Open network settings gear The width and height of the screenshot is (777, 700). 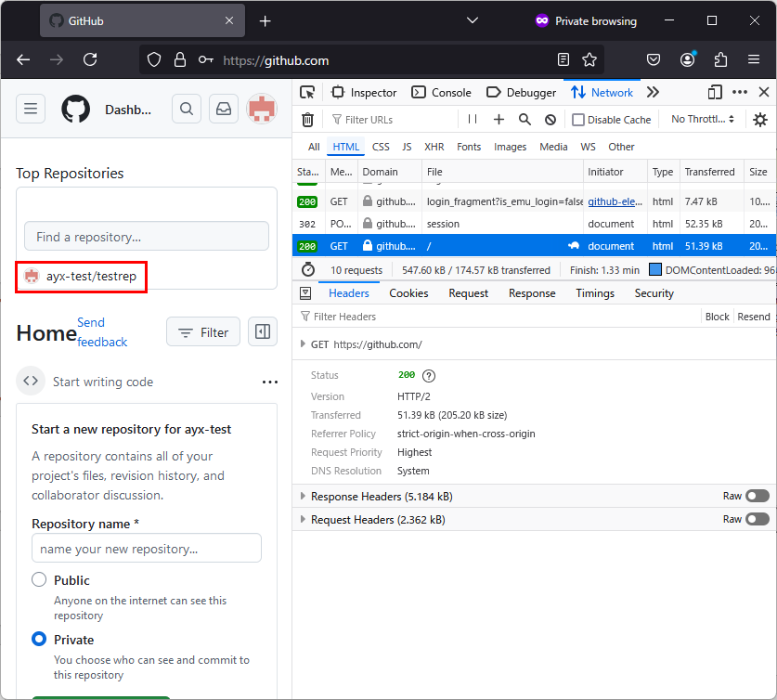click(760, 120)
